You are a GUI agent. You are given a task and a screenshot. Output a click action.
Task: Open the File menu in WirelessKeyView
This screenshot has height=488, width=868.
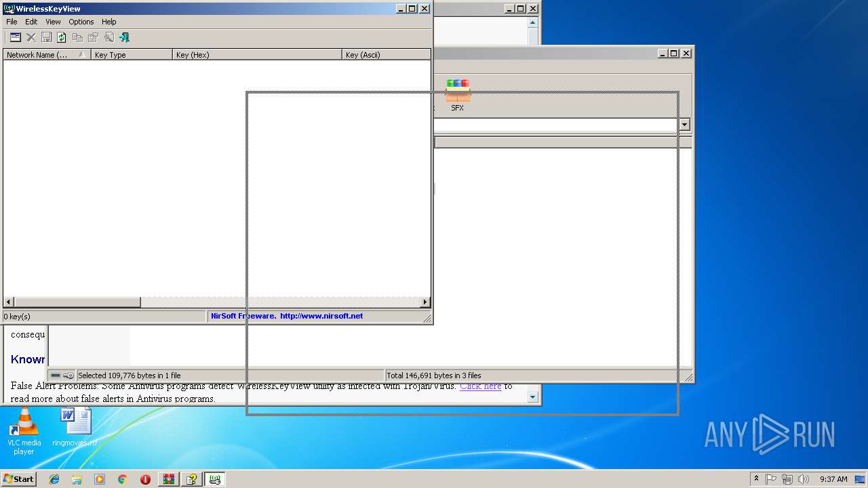[12, 22]
